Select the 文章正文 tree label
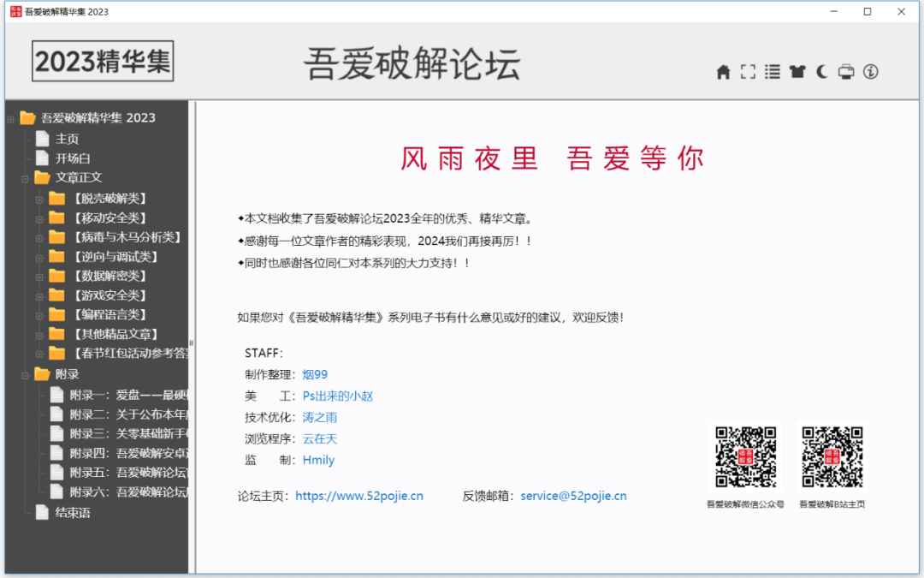The height and width of the screenshot is (578, 924). (79, 177)
